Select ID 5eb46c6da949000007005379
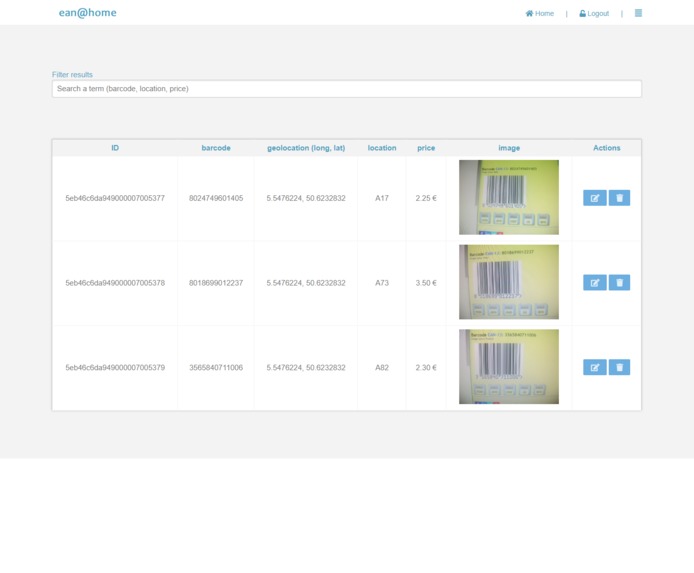This screenshot has height=573, width=694. coord(115,367)
